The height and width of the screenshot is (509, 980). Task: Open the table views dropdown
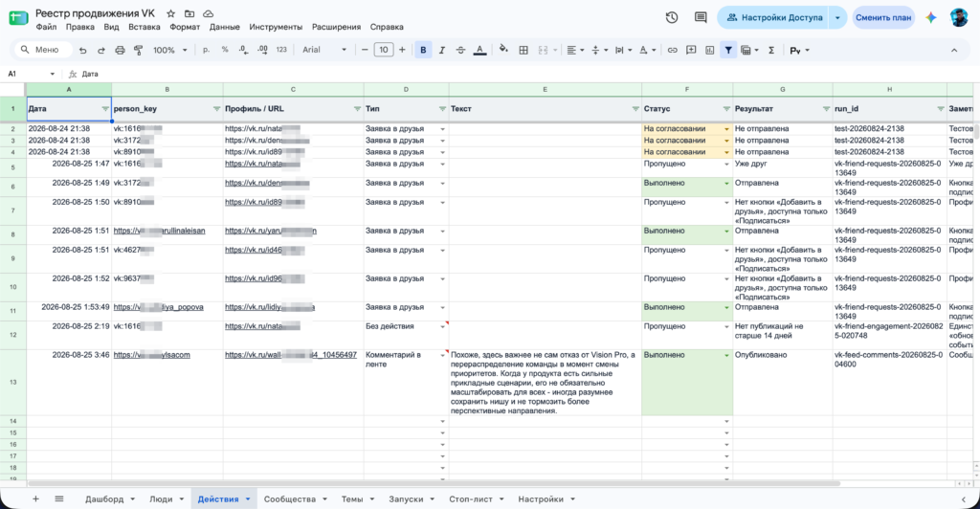pos(749,50)
